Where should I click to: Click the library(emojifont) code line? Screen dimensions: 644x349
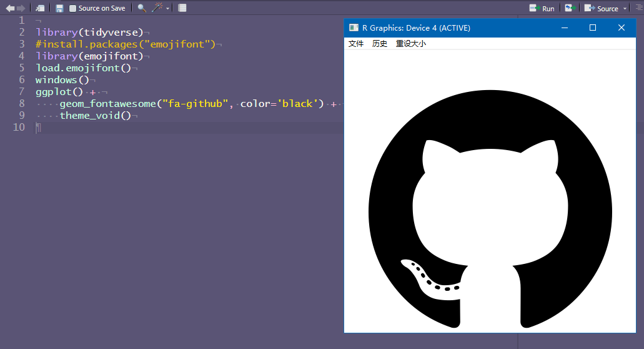[x=89, y=56]
